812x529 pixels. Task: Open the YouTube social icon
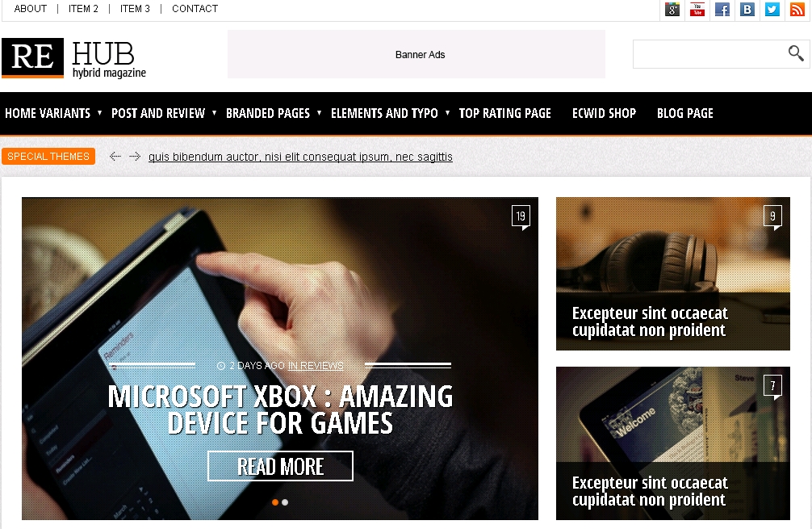697,10
